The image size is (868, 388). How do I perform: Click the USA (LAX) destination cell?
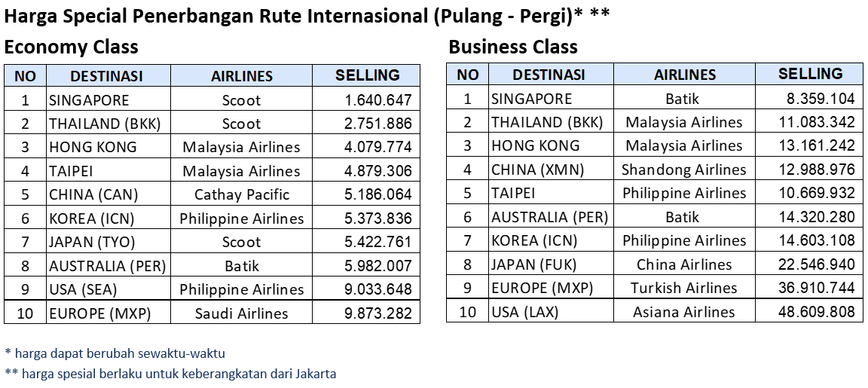[x=525, y=312]
